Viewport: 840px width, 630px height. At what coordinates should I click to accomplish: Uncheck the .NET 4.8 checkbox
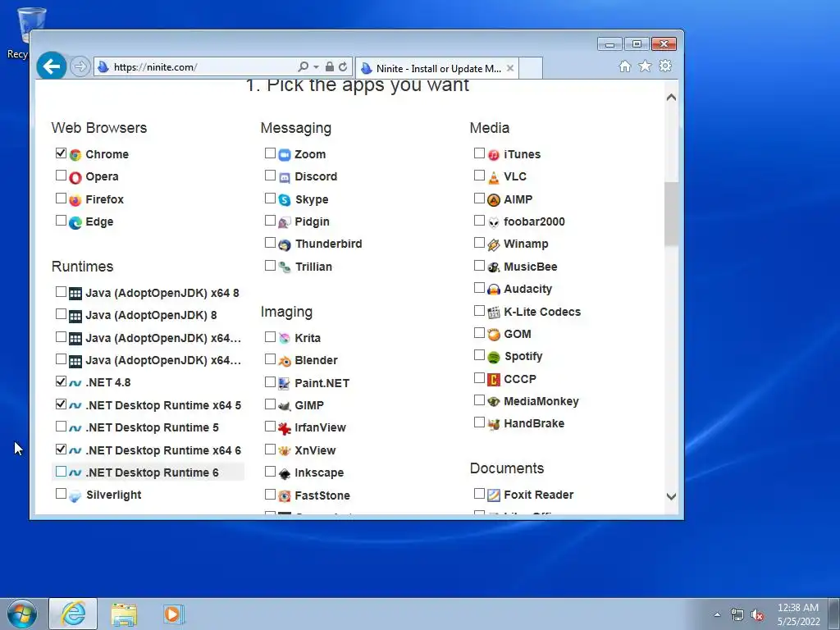point(61,381)
